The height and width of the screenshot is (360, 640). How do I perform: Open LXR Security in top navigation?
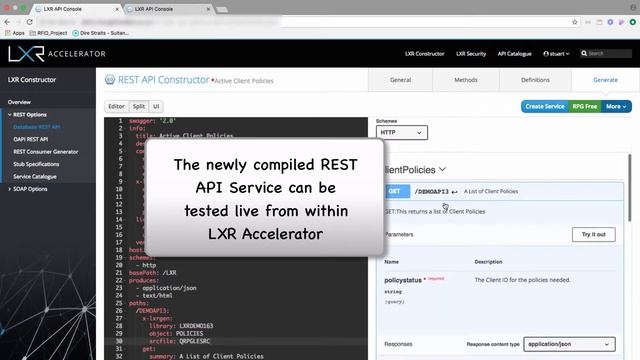(471, 53)
